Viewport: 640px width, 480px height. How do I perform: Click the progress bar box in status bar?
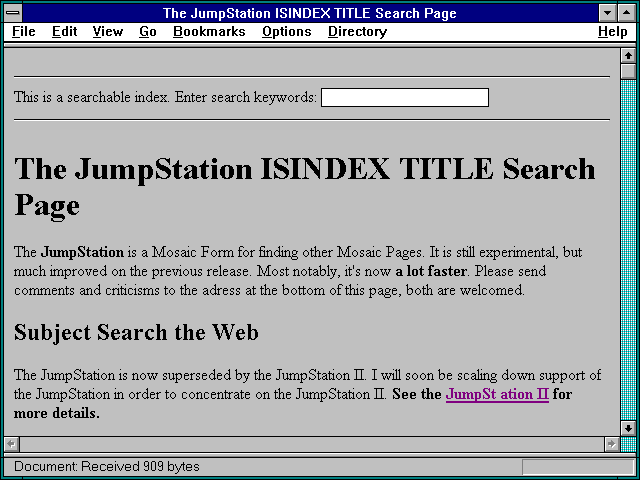point(578,466)
